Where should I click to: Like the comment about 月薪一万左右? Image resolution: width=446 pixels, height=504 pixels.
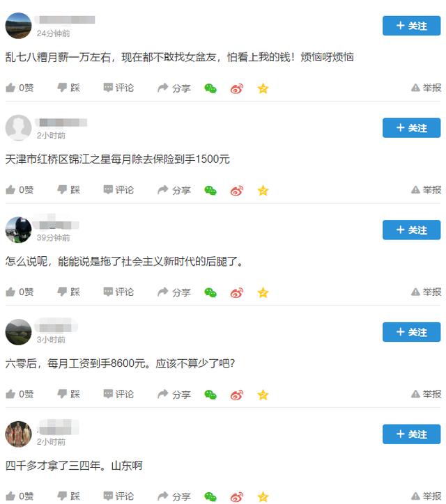20,88
